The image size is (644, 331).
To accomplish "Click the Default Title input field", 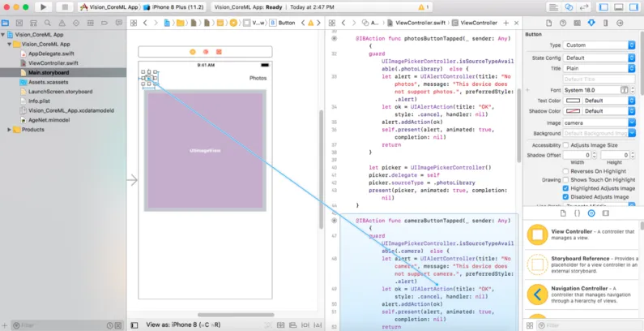I will tap(599, 79).
